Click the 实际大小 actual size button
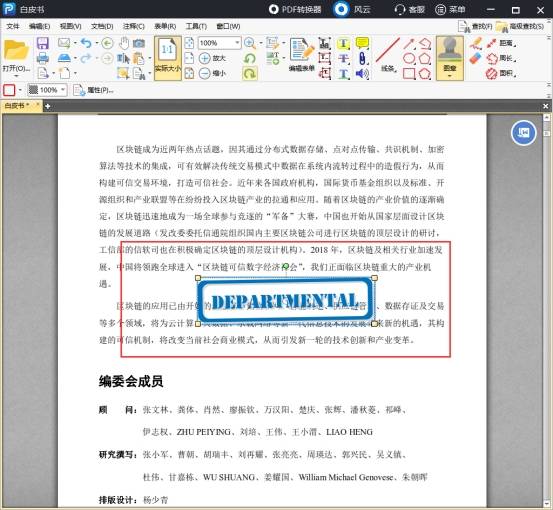Screen dimensions: 553x510 click(168, 58)
